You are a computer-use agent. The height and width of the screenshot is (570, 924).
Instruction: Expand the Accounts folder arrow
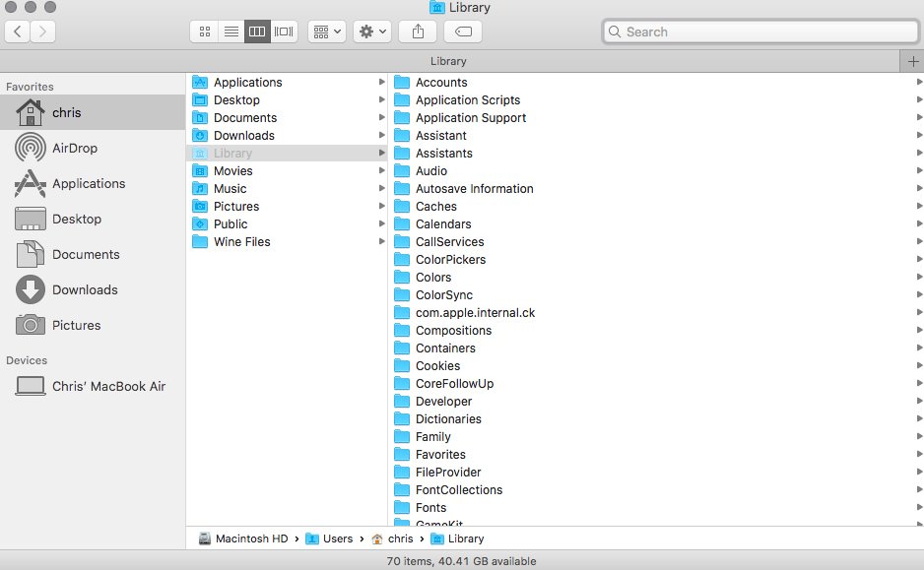(919, 82)
